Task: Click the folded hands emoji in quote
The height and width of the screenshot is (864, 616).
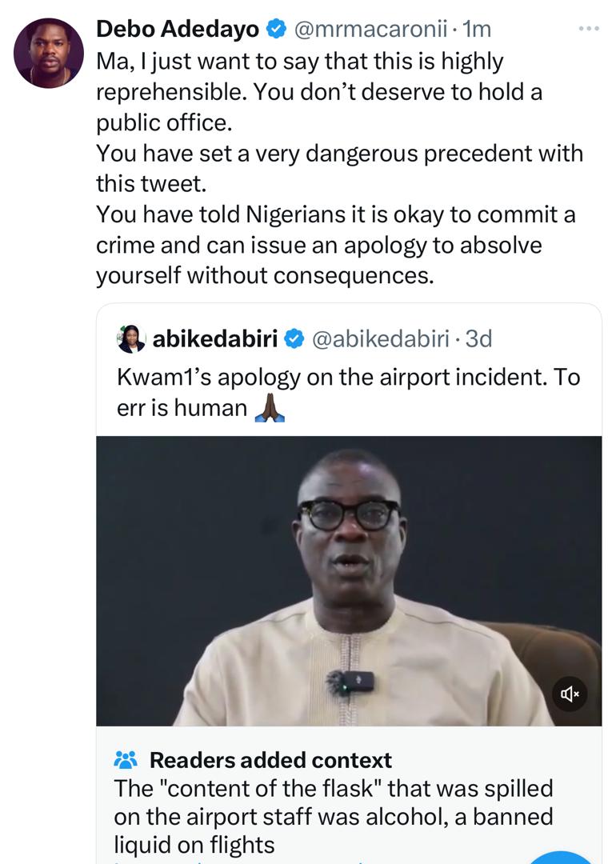Action: pos(269,408)
